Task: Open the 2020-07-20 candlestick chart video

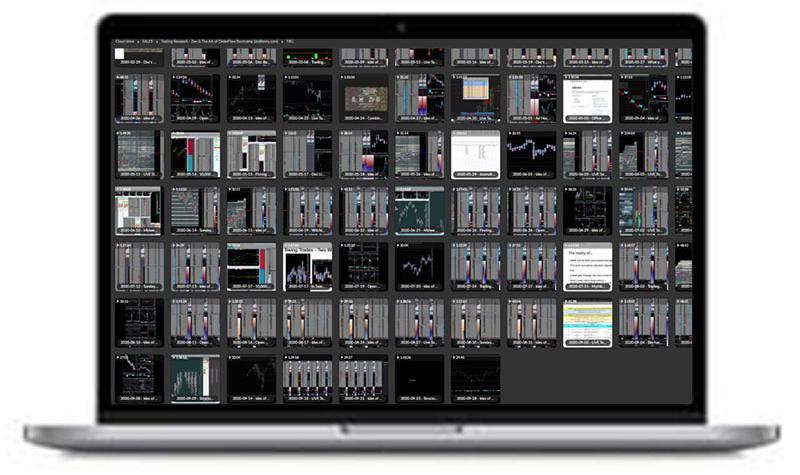Action: [x=419, y=266]
